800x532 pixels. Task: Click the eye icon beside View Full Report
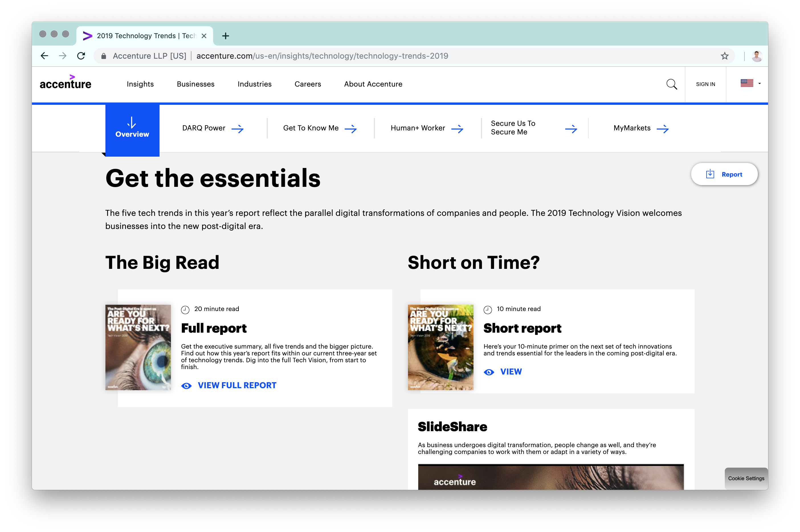coord(186,386)
